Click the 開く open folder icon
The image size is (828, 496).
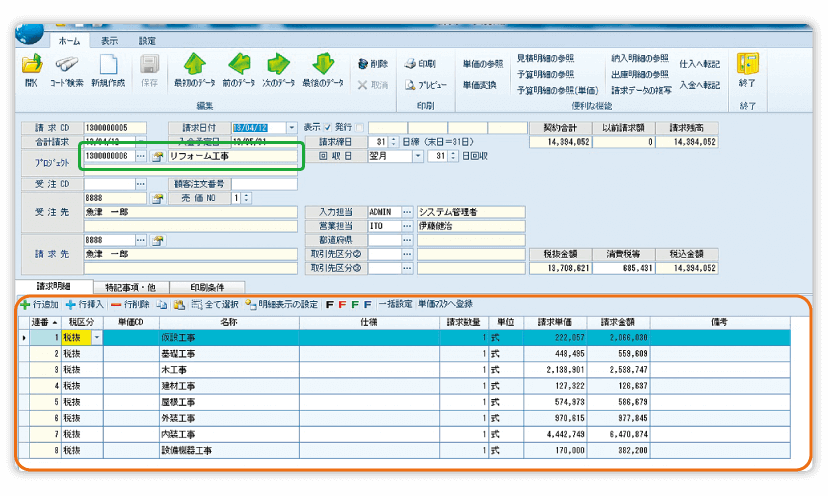pos(32,64)
